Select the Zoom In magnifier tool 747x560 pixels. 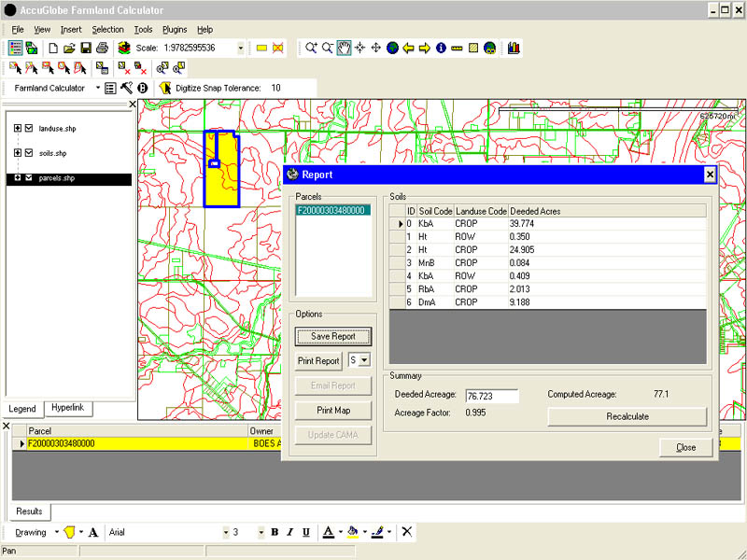coord(311,48)
